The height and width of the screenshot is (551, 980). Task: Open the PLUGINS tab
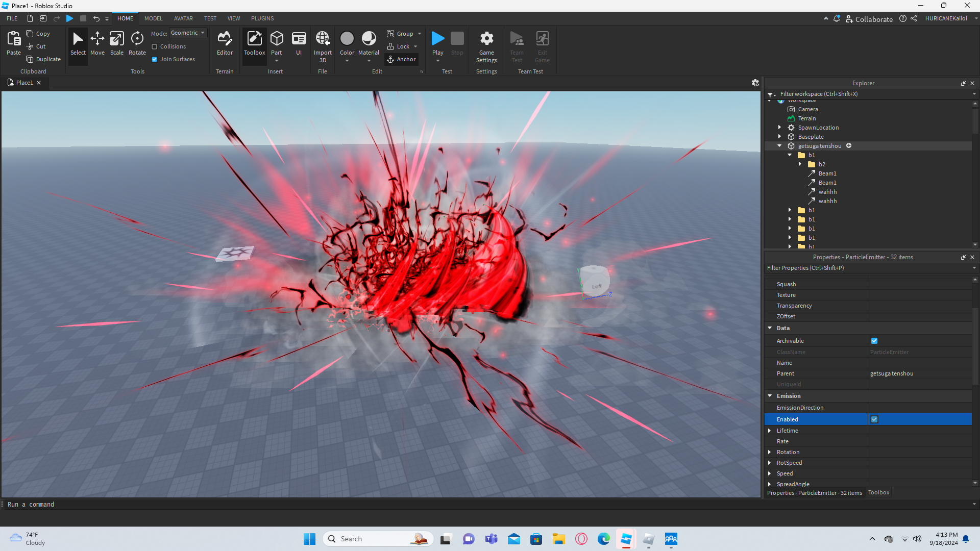pos(262,18)
